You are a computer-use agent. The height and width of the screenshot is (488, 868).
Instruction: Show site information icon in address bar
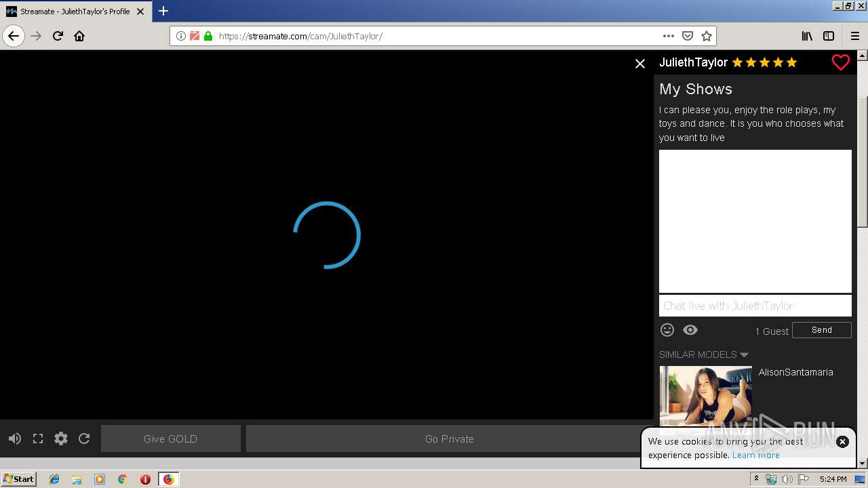tap(181, 36)
